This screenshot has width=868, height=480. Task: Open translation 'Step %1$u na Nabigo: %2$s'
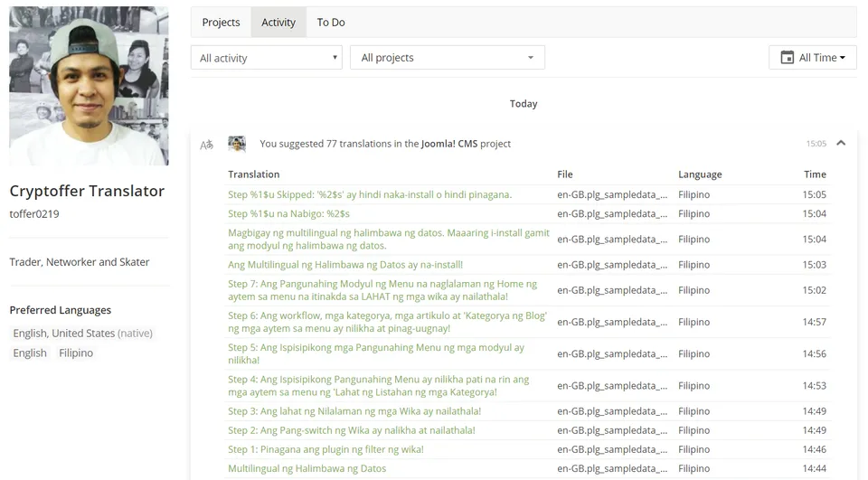288,213
